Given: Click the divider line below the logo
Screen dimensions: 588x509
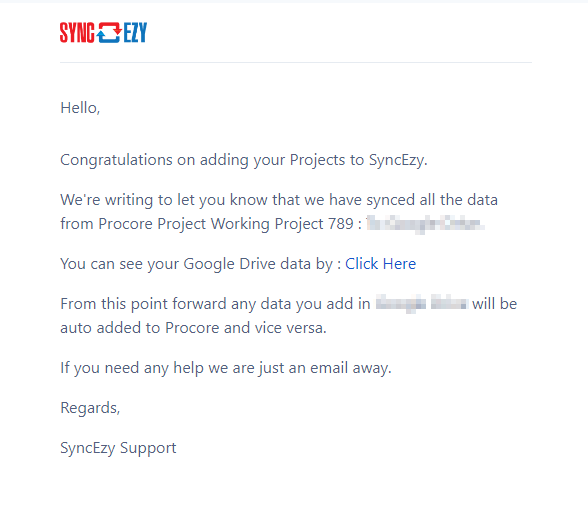Looking at the screenshot, I should coord(296,62).
